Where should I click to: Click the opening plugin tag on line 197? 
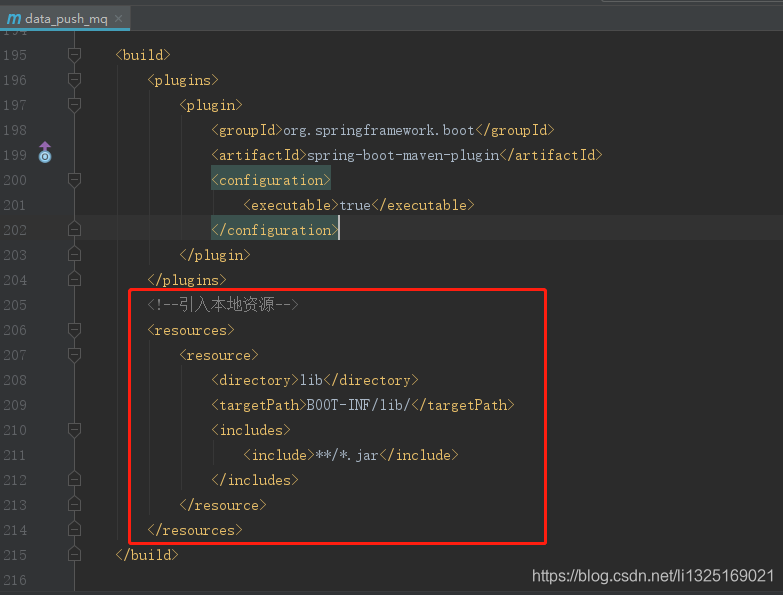[x=211, y=105]
